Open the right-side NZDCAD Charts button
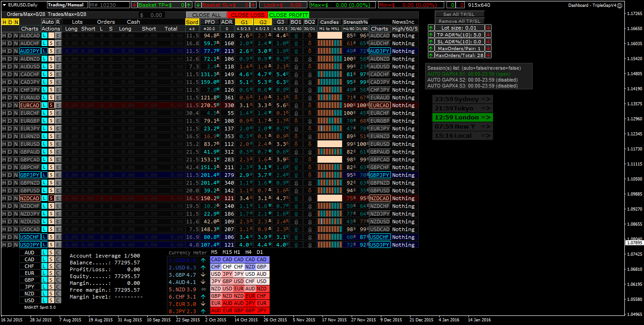The width and height of the screenshot is (644, 325). (379, 198)
